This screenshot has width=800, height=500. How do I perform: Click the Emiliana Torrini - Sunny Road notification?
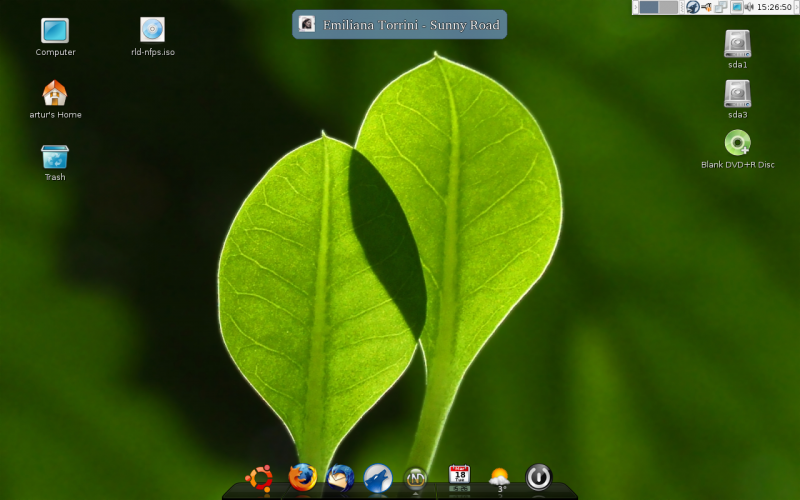pos(399,24)
